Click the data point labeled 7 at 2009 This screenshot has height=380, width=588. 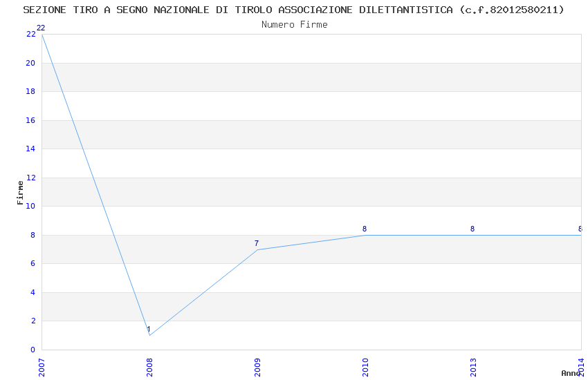pos(257,249)
